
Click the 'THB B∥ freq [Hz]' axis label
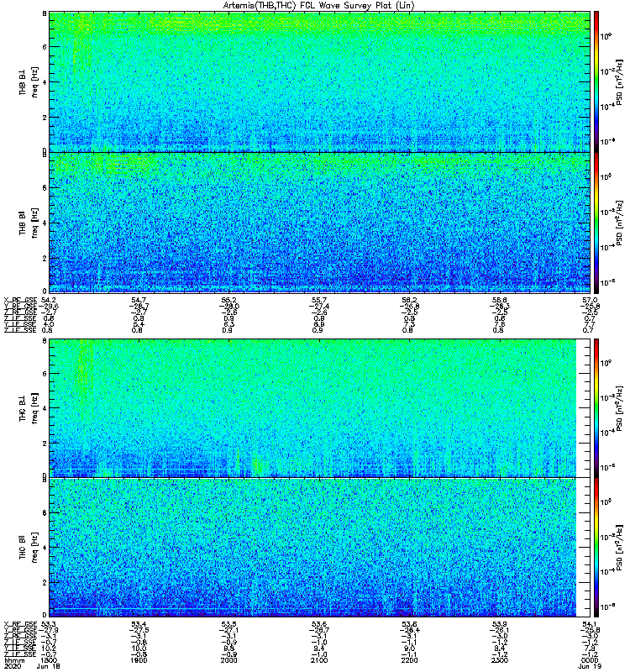click(29, 223)
